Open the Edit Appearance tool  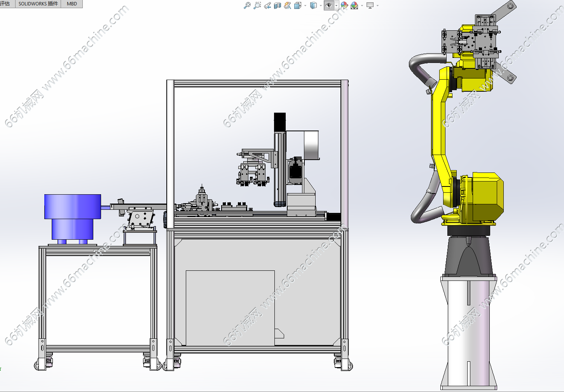tap(344, 5)
